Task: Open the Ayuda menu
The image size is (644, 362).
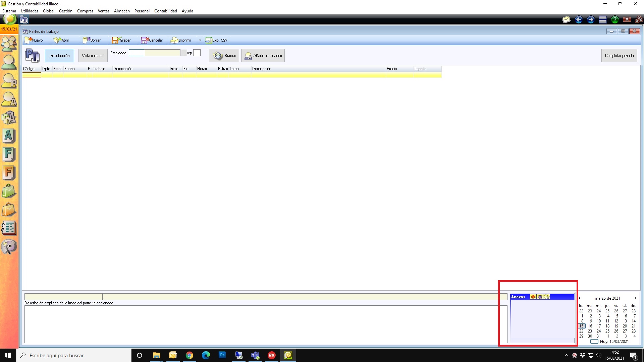Action: tap(187, 11)
